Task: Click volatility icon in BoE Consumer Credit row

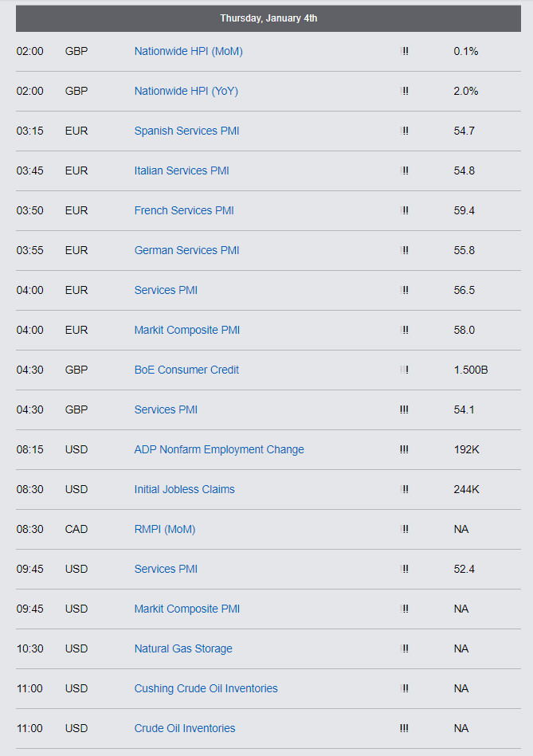Action: pos(405,370)
